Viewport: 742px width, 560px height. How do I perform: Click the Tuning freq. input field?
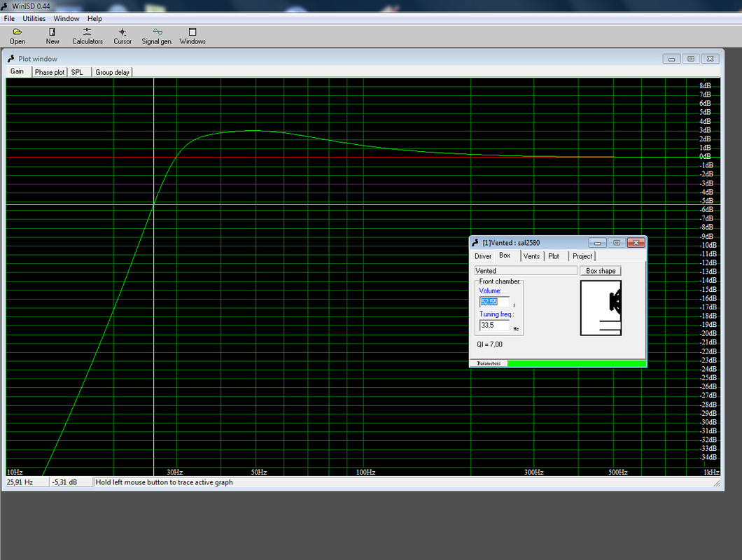coord(494,325)
